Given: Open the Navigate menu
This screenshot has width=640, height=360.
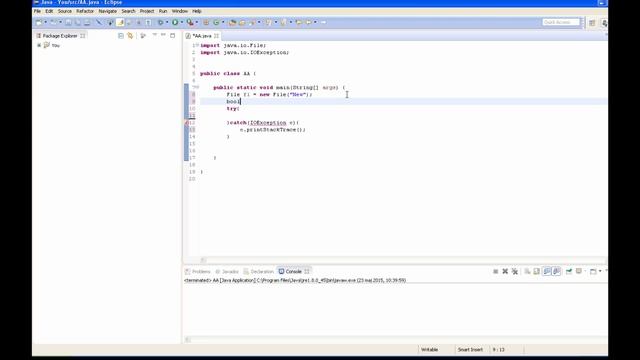Looking at the screenshot, I should pyautogui.click(x=108, y=11).
